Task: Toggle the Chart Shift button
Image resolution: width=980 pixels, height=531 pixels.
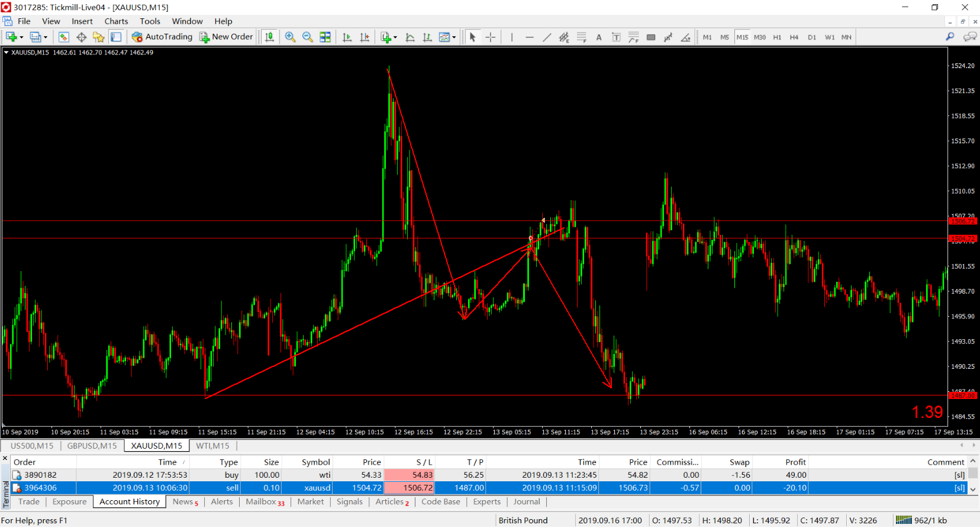Action: pyautogui.click(x=365, y=37)
